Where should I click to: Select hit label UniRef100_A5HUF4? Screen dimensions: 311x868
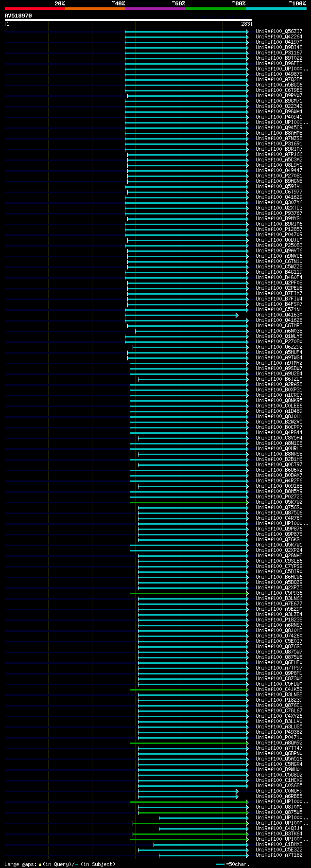click(x=279, y=352)
